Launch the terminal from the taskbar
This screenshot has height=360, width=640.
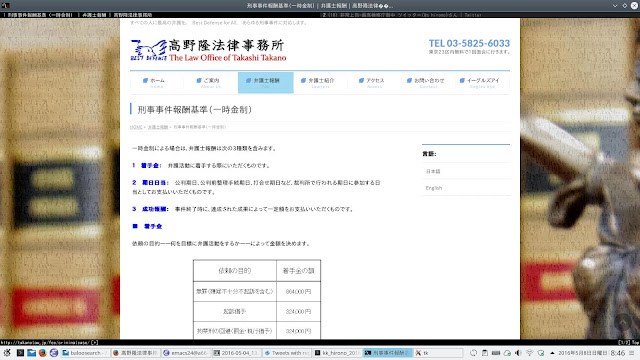[20, 353]
